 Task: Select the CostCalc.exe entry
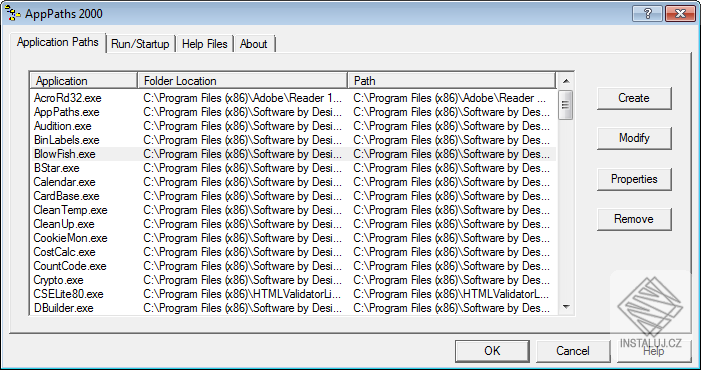pos(293,252)
